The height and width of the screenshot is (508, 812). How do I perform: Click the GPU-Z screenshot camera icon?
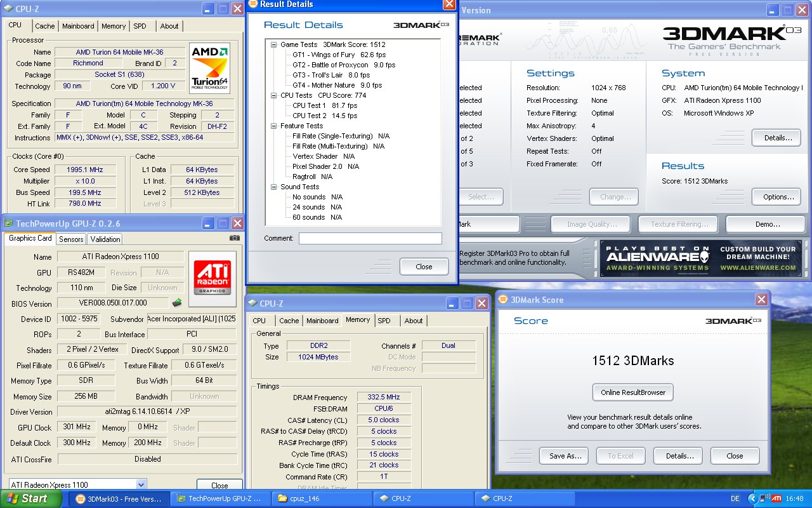(x=235, y=238)
